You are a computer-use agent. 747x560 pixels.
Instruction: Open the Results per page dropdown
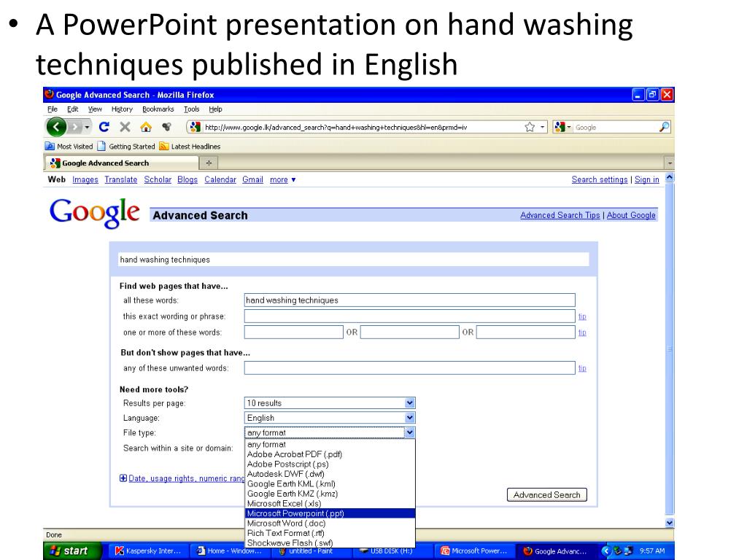click(330, 402)
